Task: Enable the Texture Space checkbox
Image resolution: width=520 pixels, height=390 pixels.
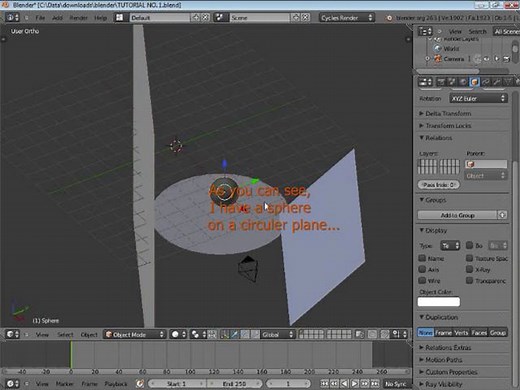Action: (469, 258)
